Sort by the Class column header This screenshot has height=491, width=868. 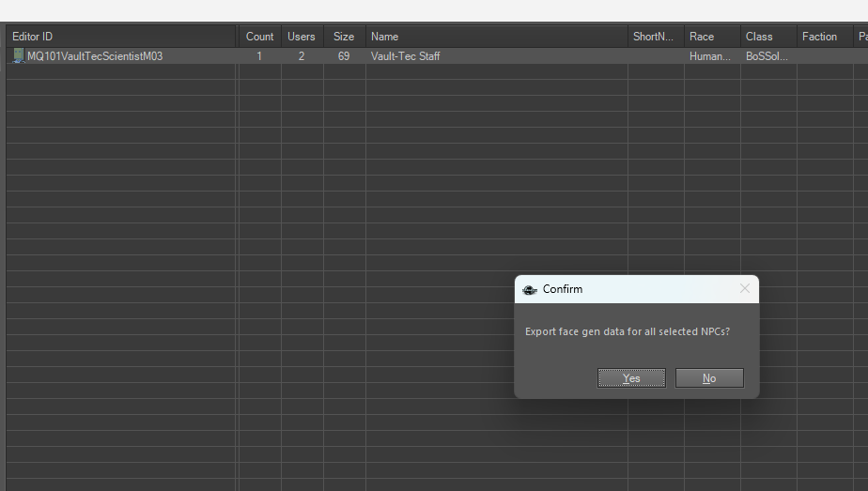tap(769, 37)
